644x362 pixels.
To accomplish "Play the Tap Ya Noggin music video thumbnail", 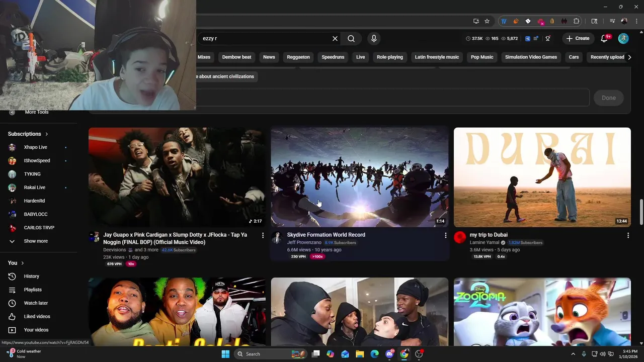I will pyautogui.click(x=177, y=177).
